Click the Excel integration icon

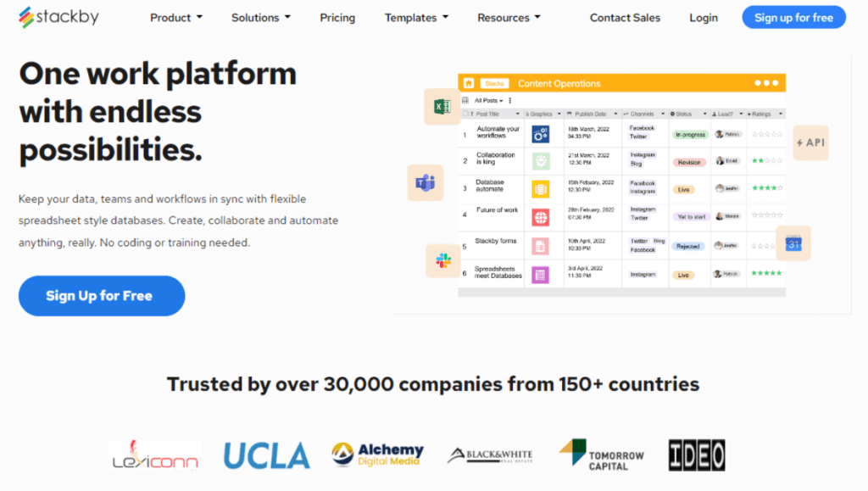442,107
